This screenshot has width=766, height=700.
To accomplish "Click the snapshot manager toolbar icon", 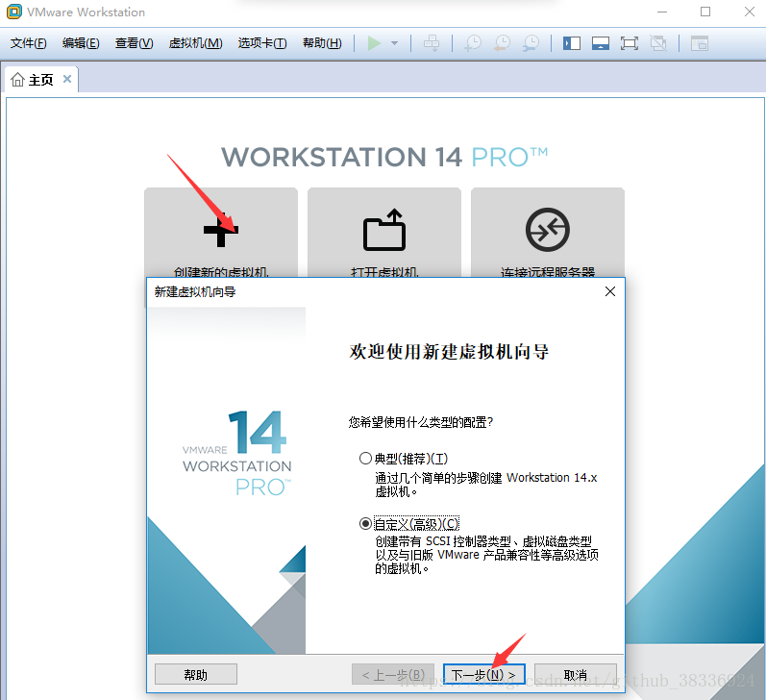I will (531, 43).
